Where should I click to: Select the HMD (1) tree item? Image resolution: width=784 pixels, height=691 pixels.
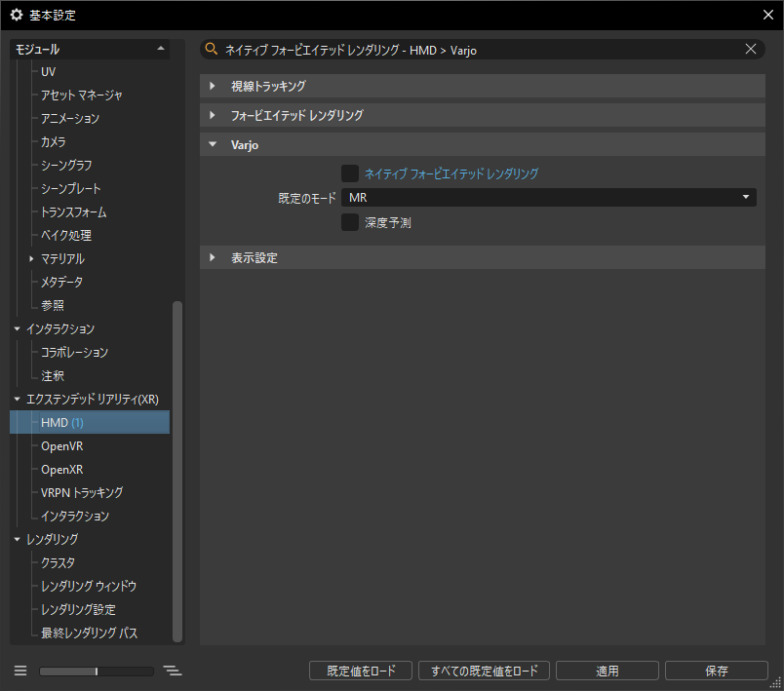(x=90, y=423)
